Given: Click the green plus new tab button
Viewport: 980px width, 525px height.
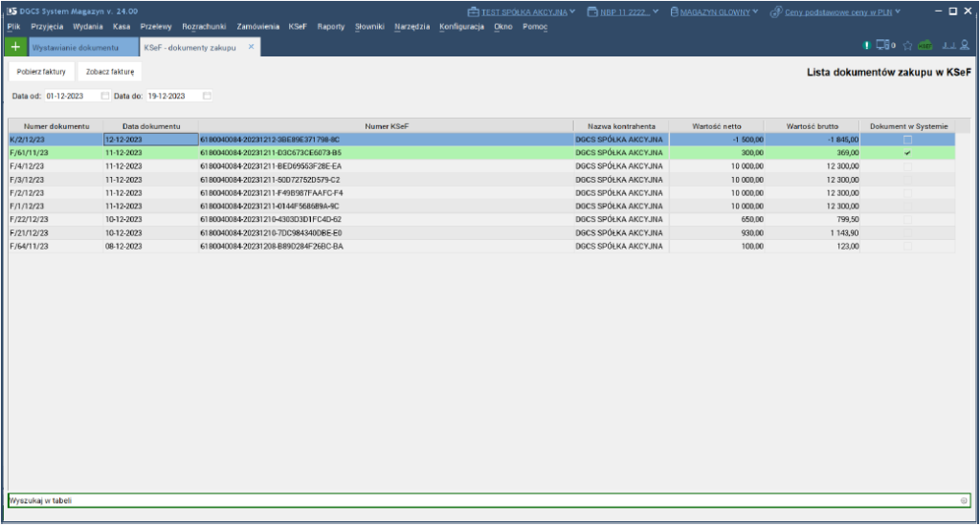Looking at the screenshot, I should (15, 47).
